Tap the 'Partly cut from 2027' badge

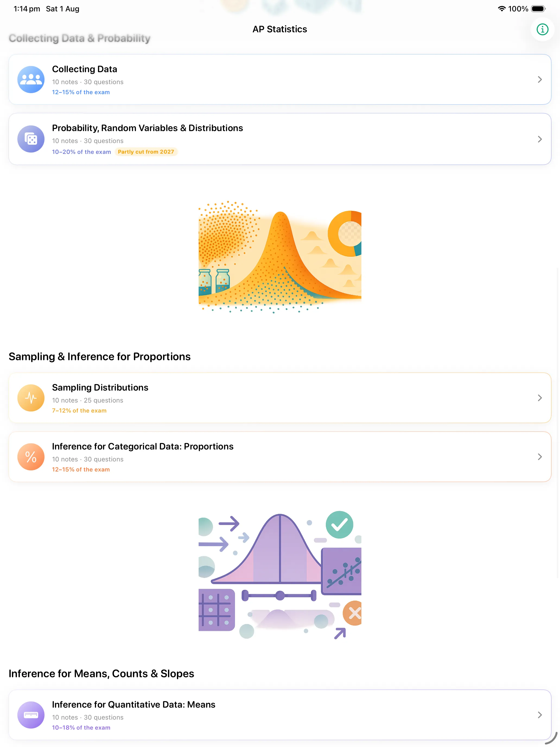(x=146, y=152)
